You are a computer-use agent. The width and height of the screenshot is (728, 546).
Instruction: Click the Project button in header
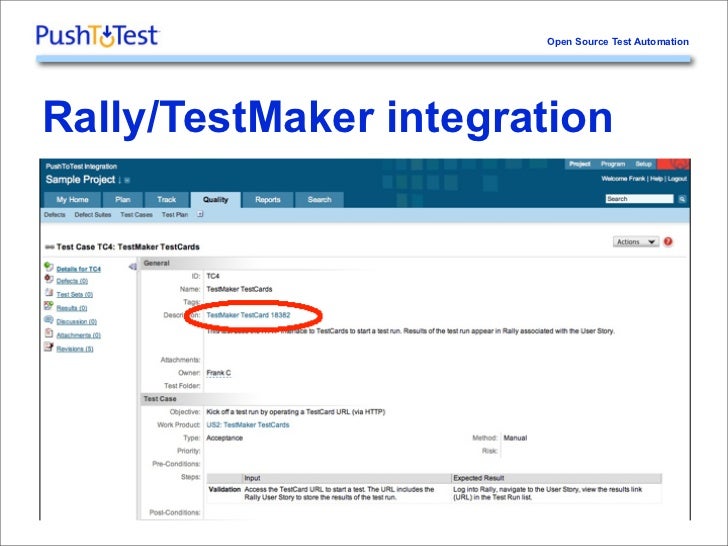coord(580,164)
